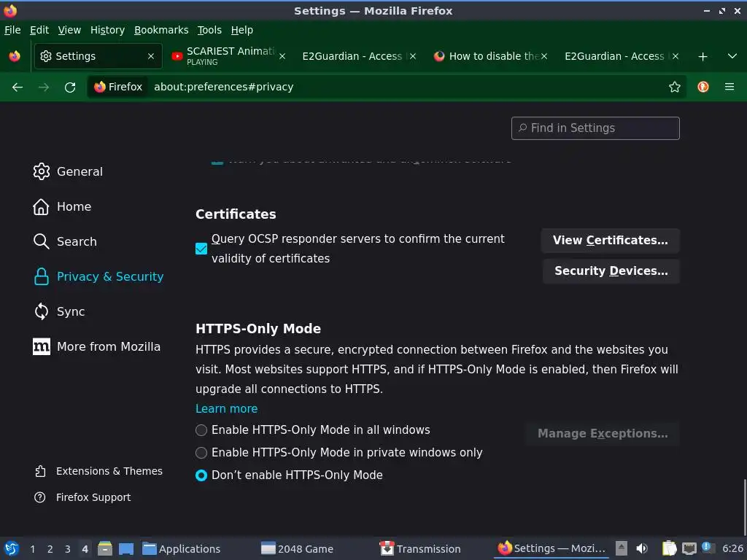Open the clipboard manager tray icon
747x560 pixels.
click(669, 548)
